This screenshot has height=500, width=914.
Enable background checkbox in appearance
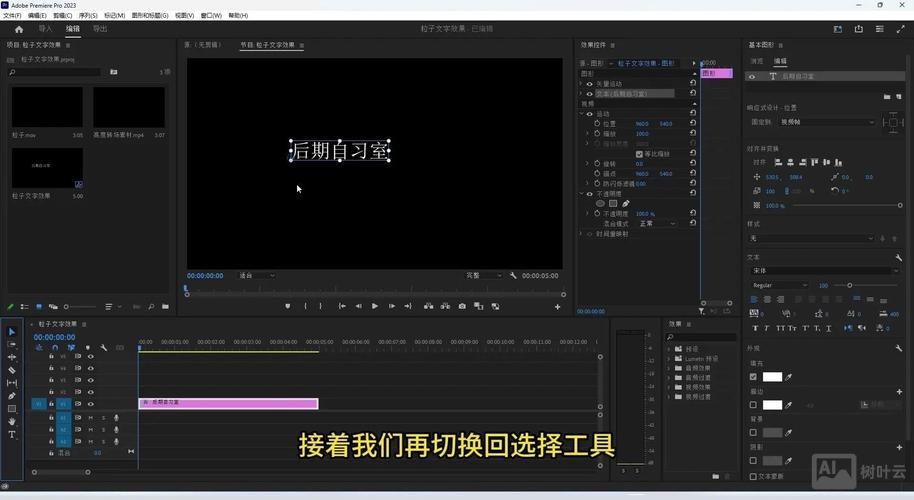point(753,433)
